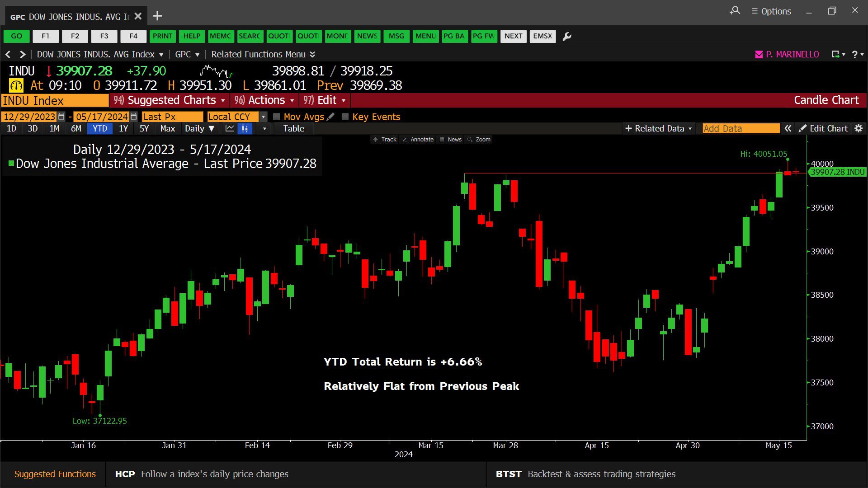Click the INDU Index security field

click(55, 100)
